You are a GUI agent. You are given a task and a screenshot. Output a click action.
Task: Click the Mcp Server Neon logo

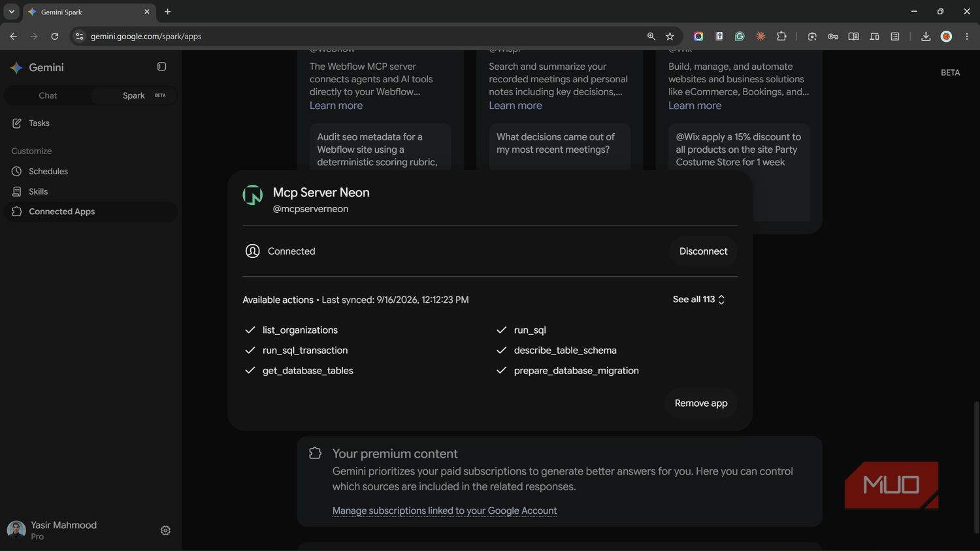click(253, 195)
